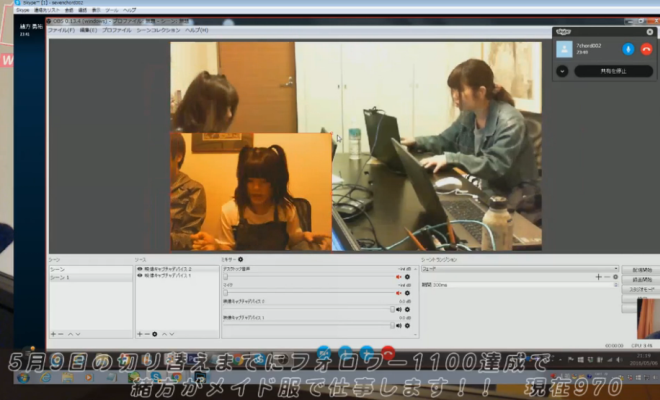Open settings gear for desktop audio channel
The width and height of the screenshot is (660, 400).
click(408, 277)
